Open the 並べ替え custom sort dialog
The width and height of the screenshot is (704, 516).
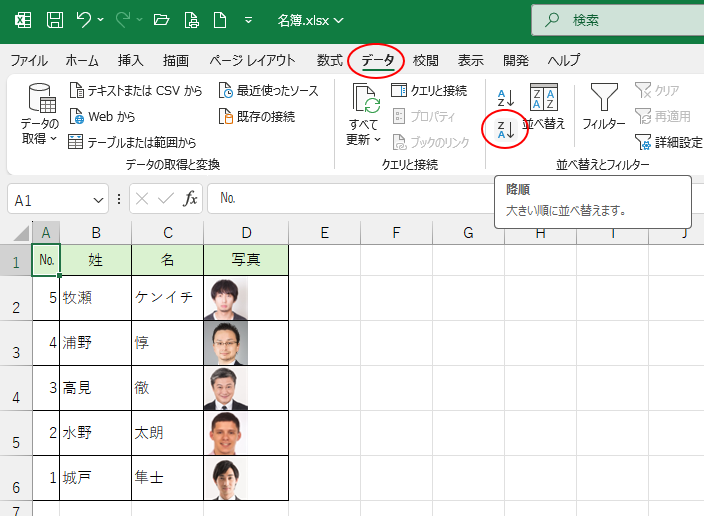[544, 107]
